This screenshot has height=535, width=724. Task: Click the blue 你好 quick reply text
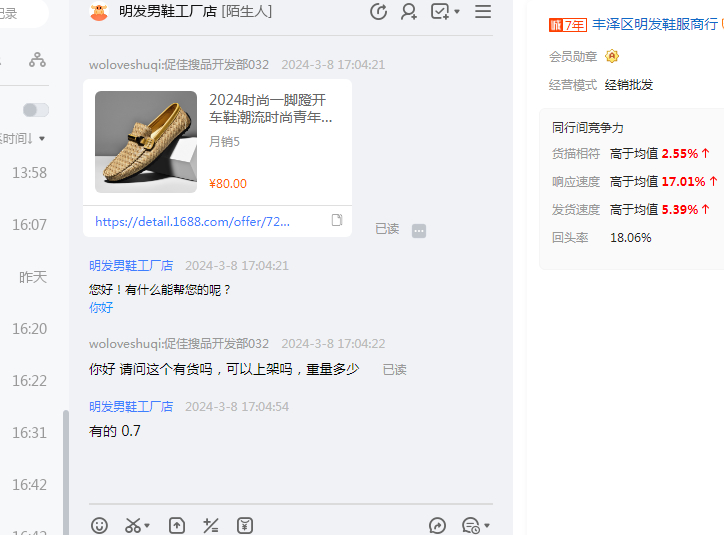pos(101,307)
